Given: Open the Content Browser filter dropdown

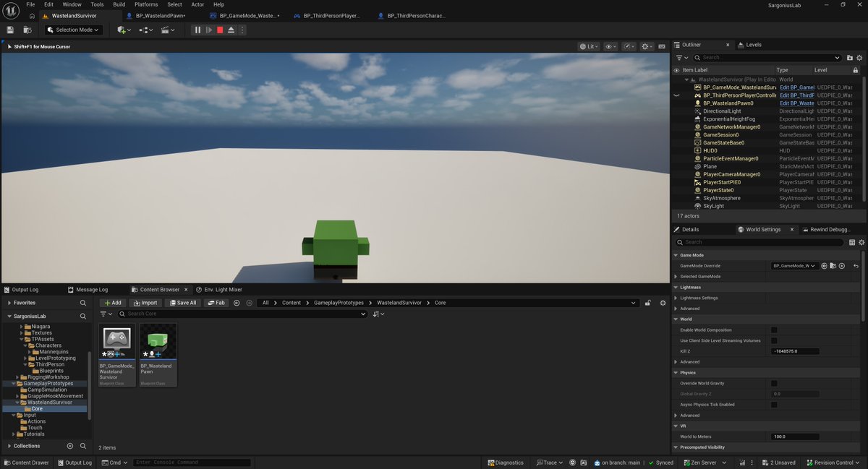Looking at the screenshot, I should pyautogui.click(x=106, y=314).
